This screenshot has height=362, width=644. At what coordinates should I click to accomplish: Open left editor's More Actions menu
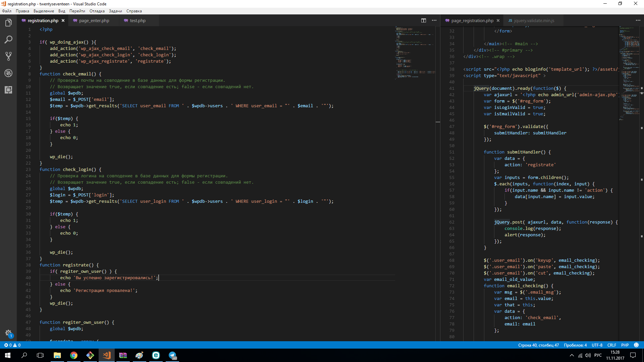(x=434, y=20)
